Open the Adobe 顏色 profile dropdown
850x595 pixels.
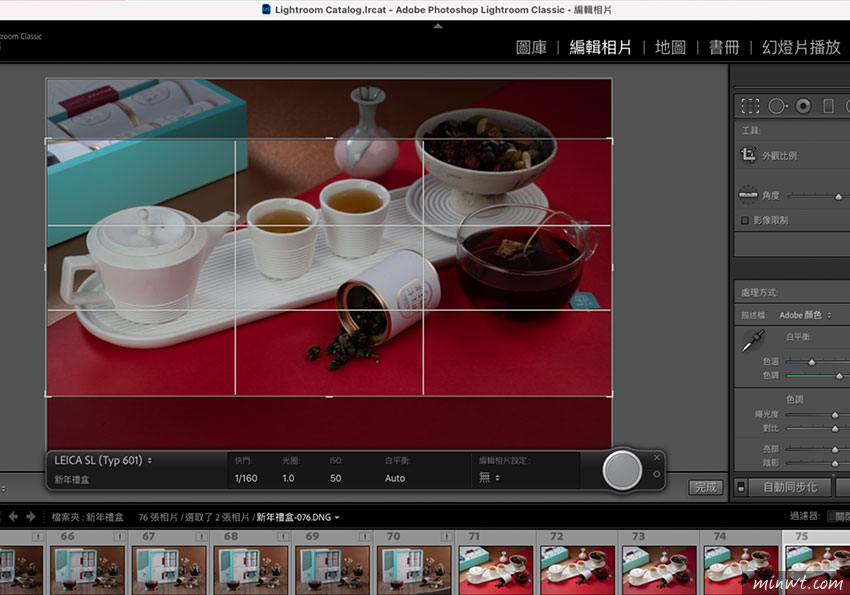(x=805, y=315)
